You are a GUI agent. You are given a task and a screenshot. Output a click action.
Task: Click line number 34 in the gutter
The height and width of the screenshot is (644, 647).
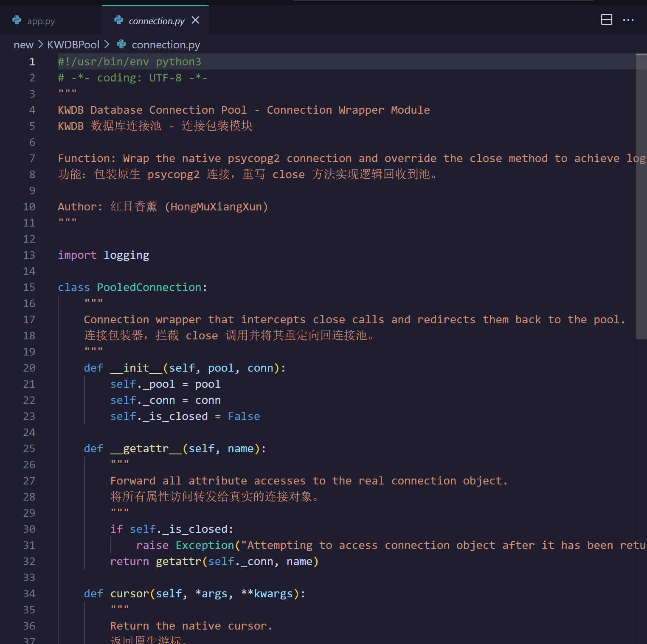pyautogui.click(x=29, y=594)
